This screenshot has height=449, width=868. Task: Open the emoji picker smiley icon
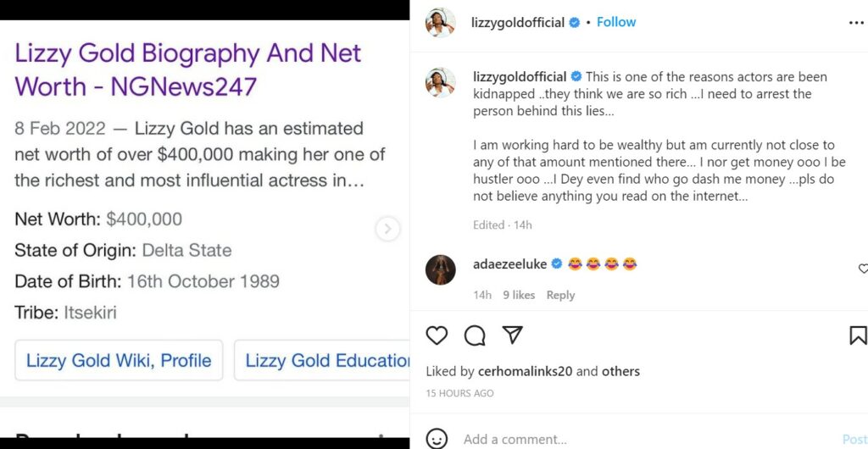437,439
